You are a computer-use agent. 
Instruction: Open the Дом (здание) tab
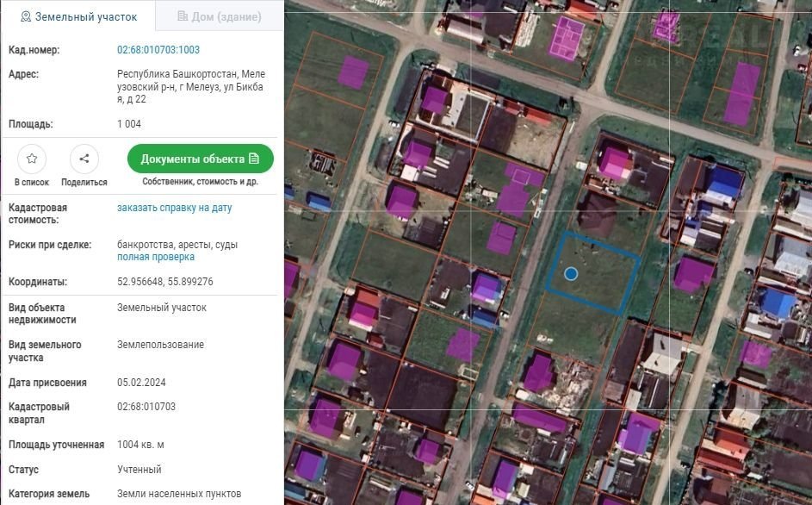pyautogui.click(x=219, y=16)
